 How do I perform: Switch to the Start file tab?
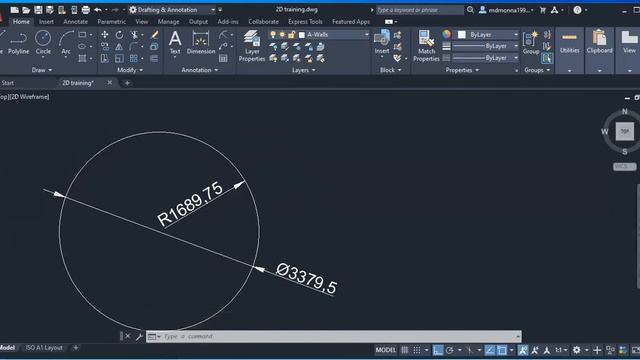pyautogui.click(x=7, y=83)
